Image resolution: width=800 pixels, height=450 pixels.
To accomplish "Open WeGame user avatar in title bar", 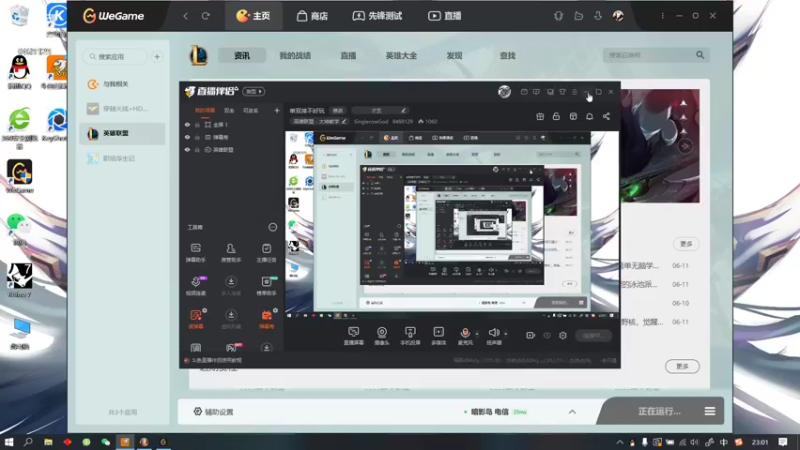I will tap(618, 16).
